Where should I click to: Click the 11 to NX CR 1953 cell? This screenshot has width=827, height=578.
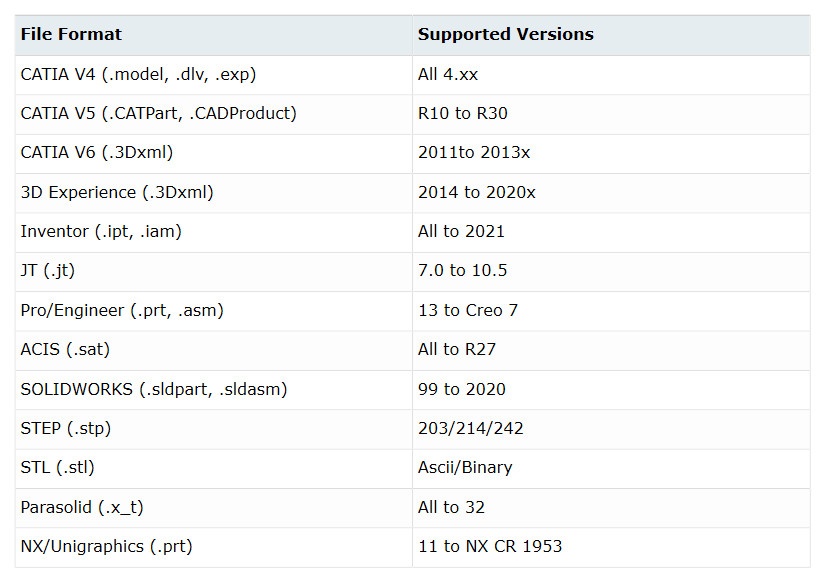tap(490, 547)
